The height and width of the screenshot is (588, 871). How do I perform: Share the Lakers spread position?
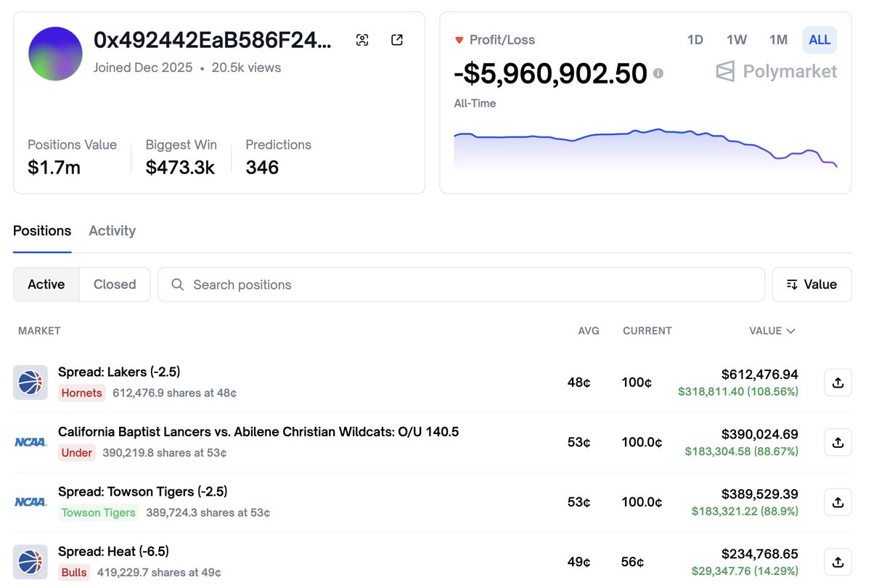[x=838, y=383]
